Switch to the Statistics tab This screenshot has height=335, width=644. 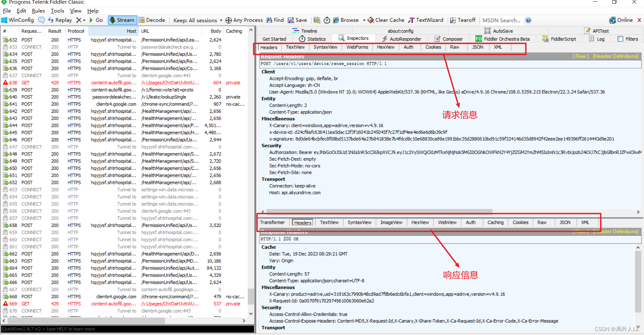tap(312, 39)
